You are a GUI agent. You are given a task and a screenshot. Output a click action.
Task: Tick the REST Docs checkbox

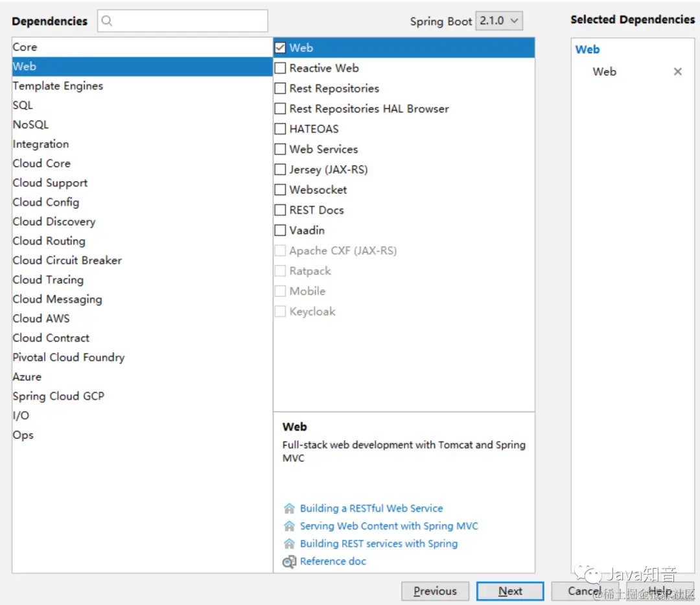pyautogui.click(x=280, y=210)
